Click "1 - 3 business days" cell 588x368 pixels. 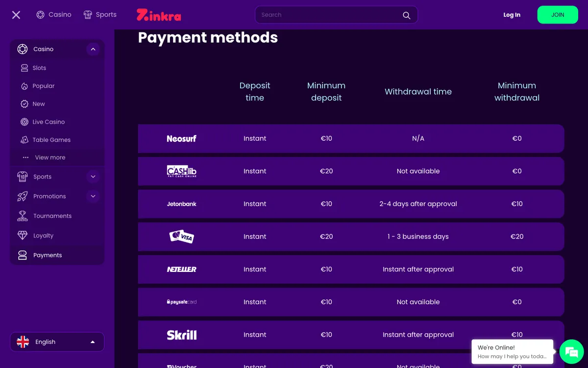[x=418, y=237]
